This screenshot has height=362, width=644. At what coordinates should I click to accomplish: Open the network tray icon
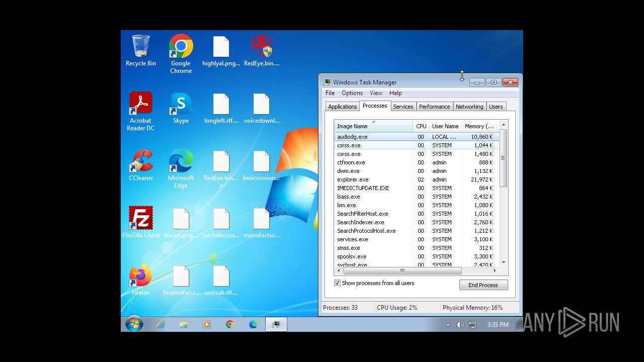point(472,325)
